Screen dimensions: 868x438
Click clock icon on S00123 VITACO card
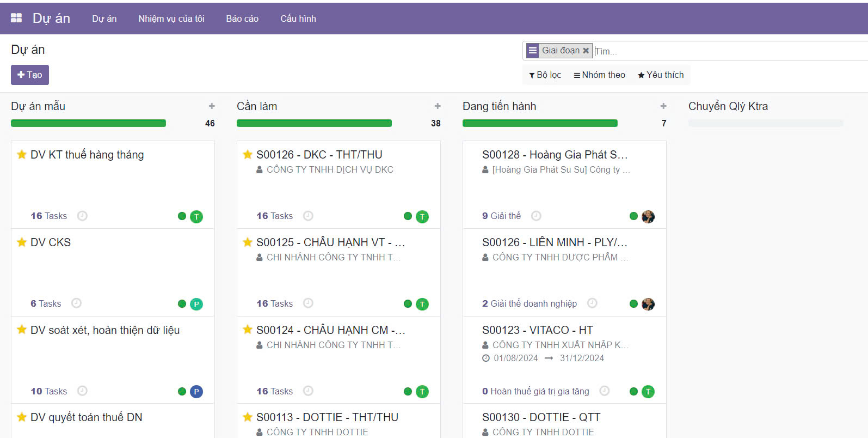(604, 391)
